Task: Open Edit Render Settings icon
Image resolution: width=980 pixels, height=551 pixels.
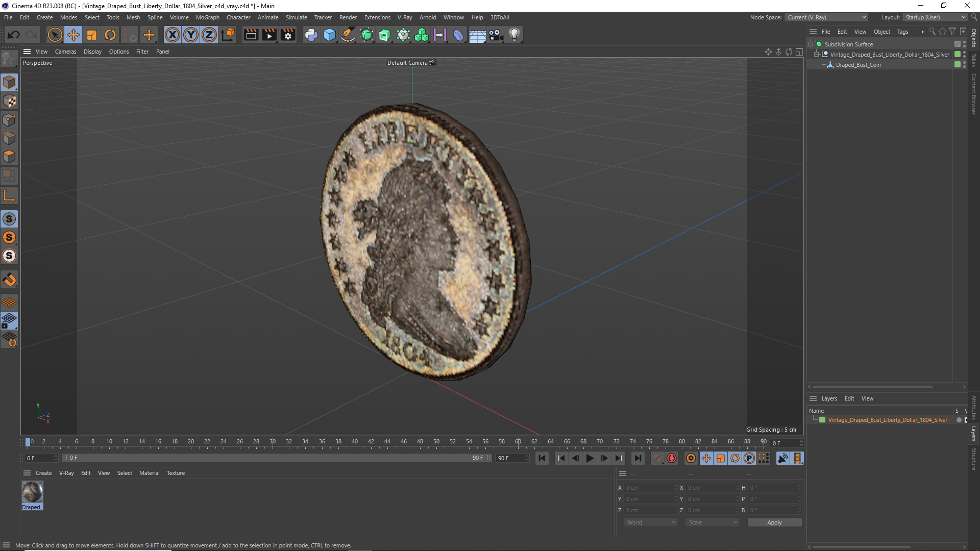Action: tap(288, 35)
